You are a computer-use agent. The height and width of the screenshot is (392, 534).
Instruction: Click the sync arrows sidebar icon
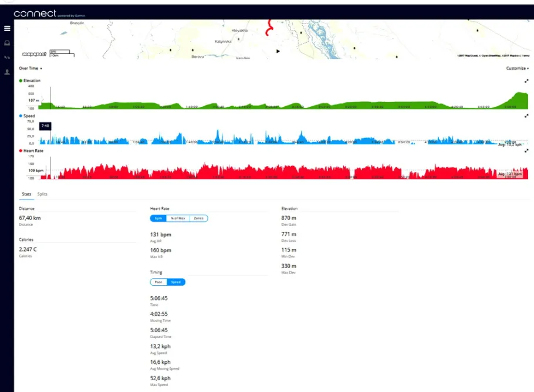(7, 58)
